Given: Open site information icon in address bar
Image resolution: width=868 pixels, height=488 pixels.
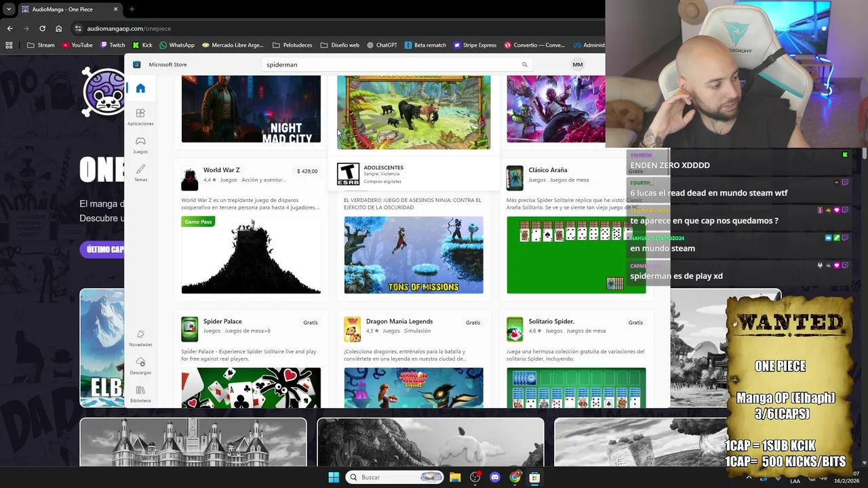Looking at the screenshot, I should 78,28.
